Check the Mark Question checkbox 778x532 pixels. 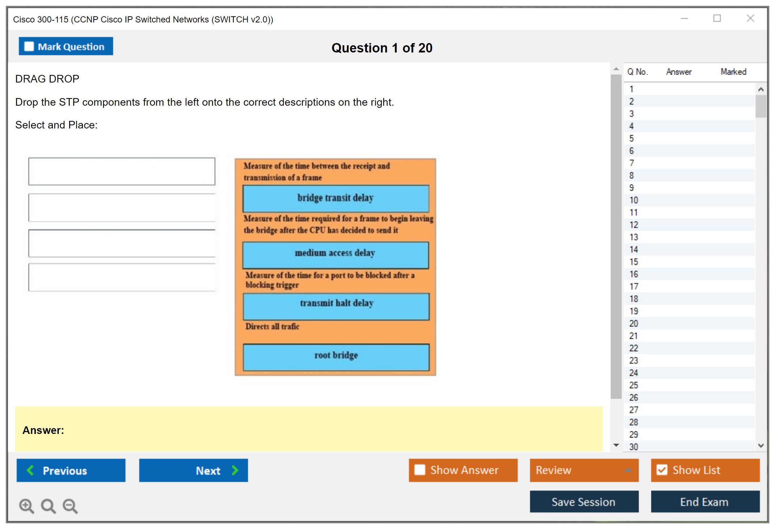point(29,47)
